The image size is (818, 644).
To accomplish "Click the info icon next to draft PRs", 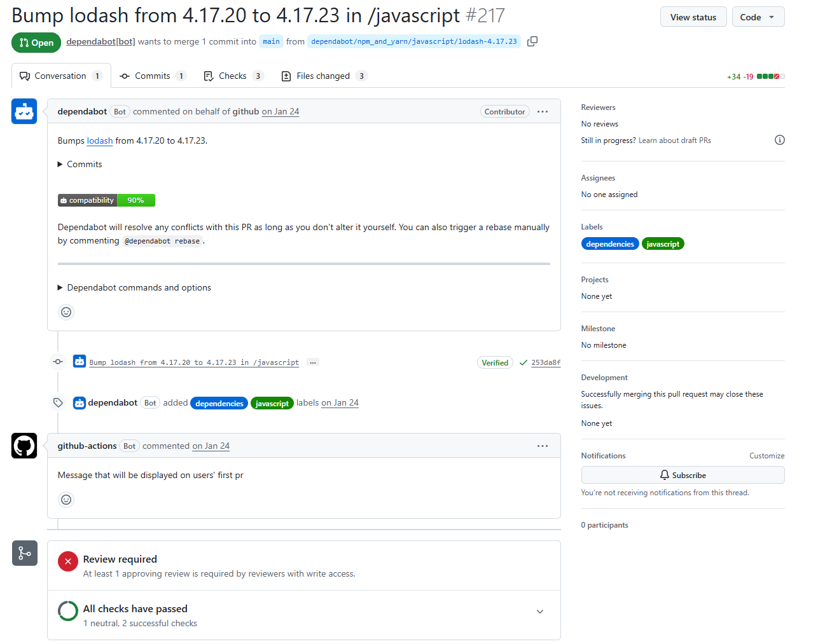I will [780, 140].
